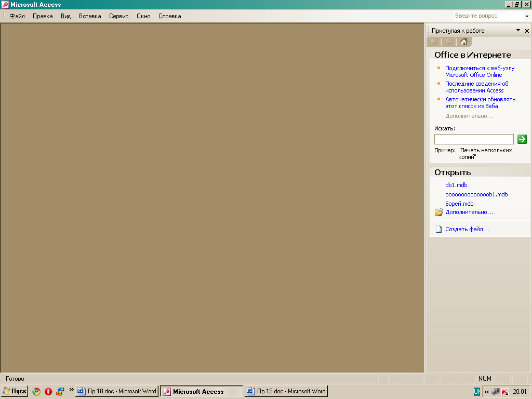
Task: Click the task pane Home icon
Action: (x=464, y=42)
